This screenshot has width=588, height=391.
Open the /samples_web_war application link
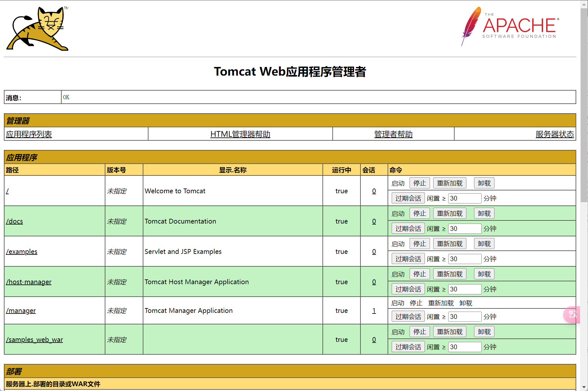point(34,340)
